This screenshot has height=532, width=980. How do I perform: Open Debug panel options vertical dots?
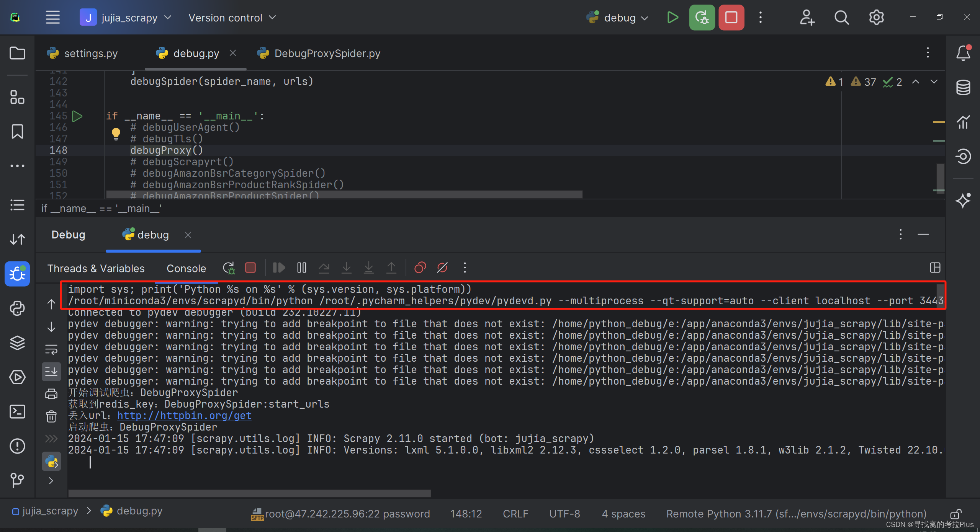pyautogui.click(x=900, y=234)
